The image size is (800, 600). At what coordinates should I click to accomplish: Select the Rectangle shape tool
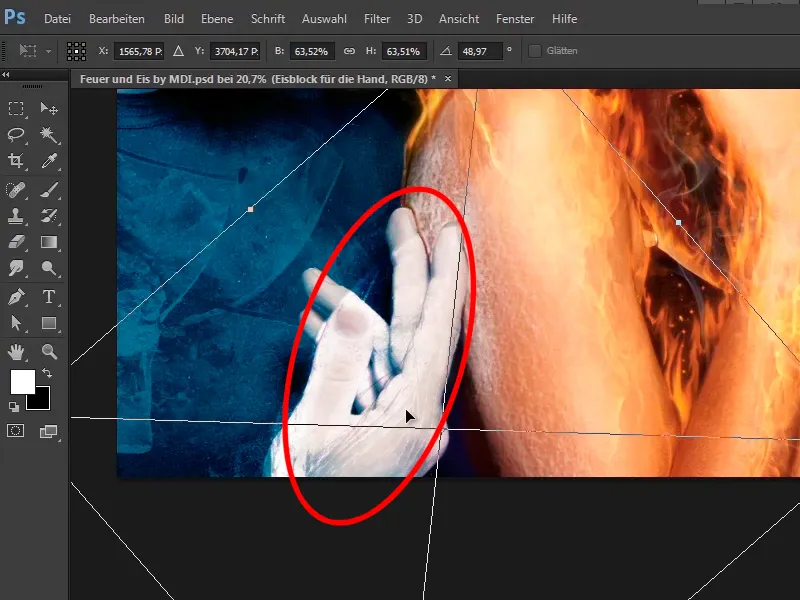tap(49, 323)
